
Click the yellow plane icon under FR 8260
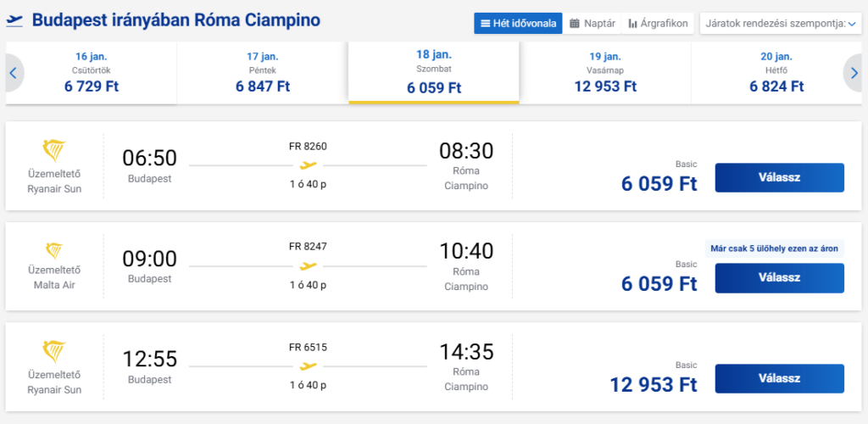pos(309,165)
